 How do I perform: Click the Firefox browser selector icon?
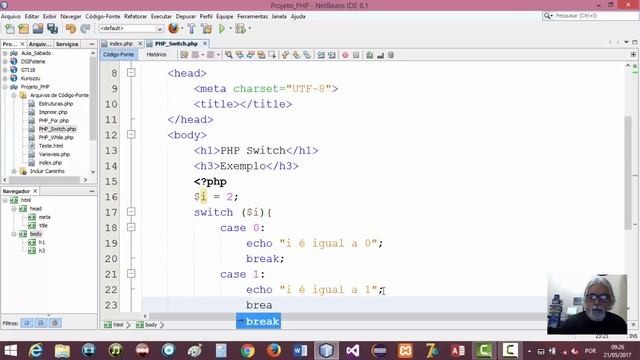173,29
